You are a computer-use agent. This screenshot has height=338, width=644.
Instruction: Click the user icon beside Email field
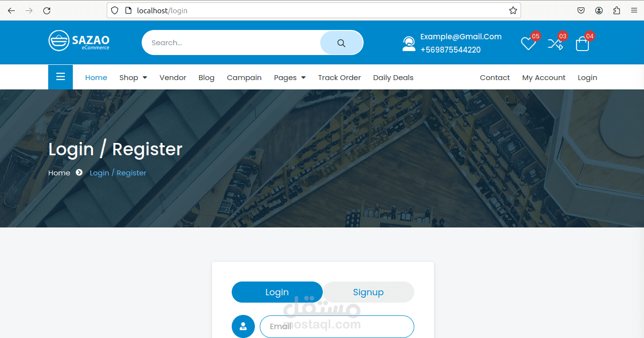[x=243, y=326]
